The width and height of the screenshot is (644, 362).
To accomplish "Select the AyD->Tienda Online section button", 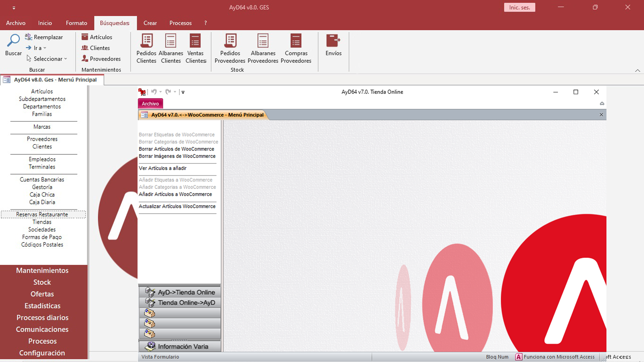I will coord(179,292).
